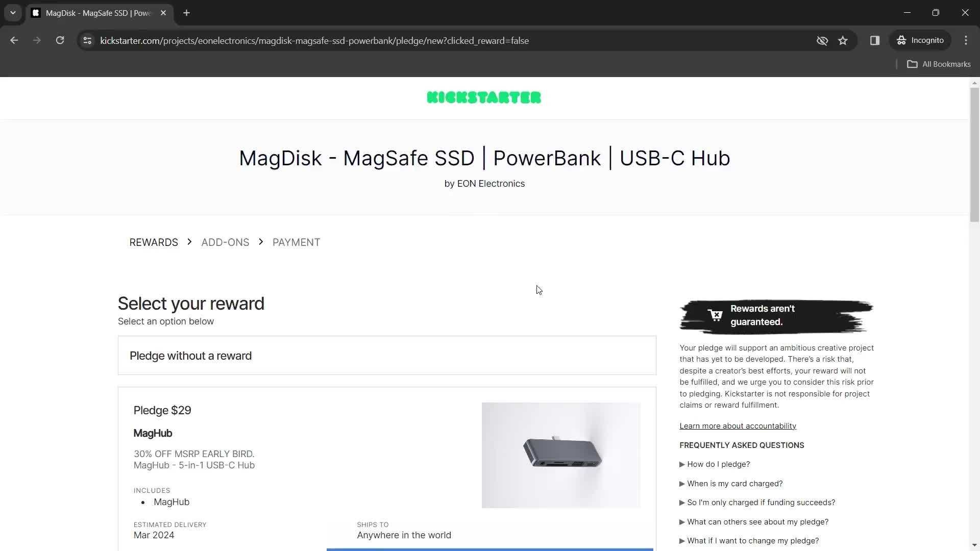Select the MagHub $29 pledge reward
The height and width of the screenshot is (551, 980).
pyautogui.click(x=387, y=471)
